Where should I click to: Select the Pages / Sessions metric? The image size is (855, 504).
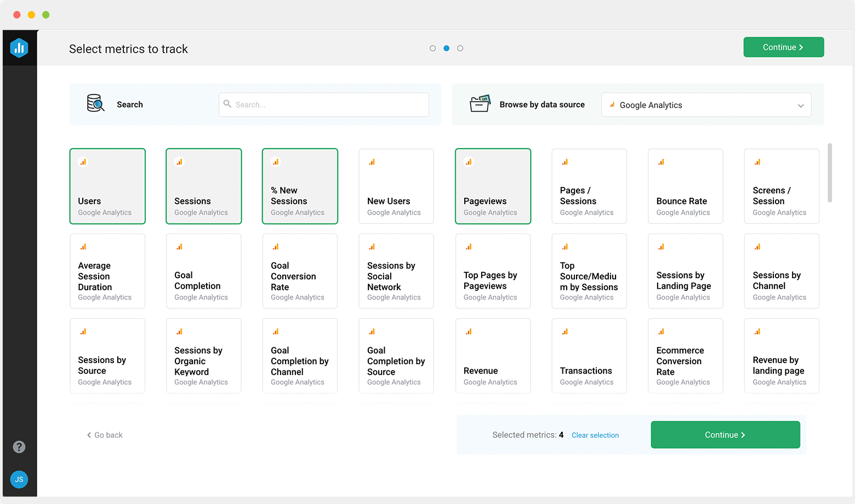tap(589, 186)
